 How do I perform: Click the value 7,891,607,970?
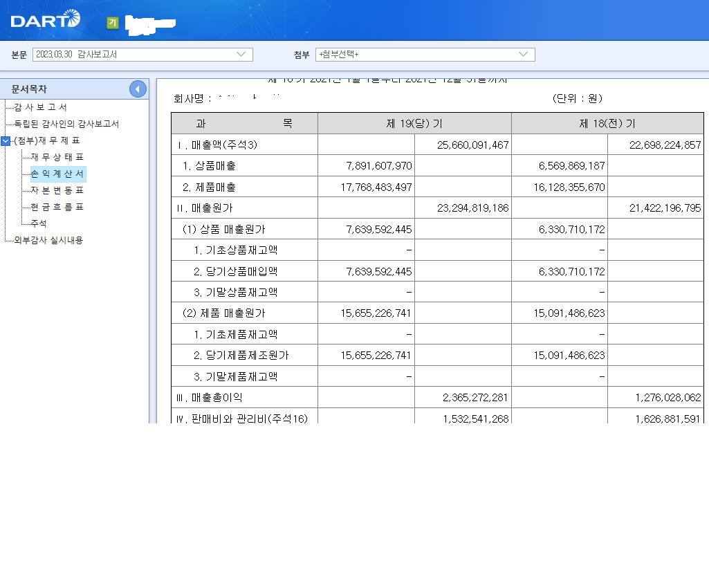pos(379,166)
